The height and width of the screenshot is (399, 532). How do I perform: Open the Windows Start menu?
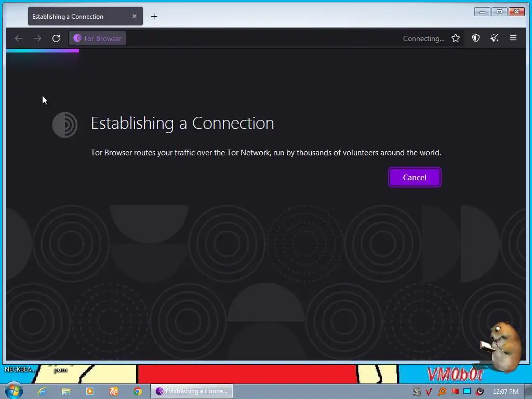[14, 391]
